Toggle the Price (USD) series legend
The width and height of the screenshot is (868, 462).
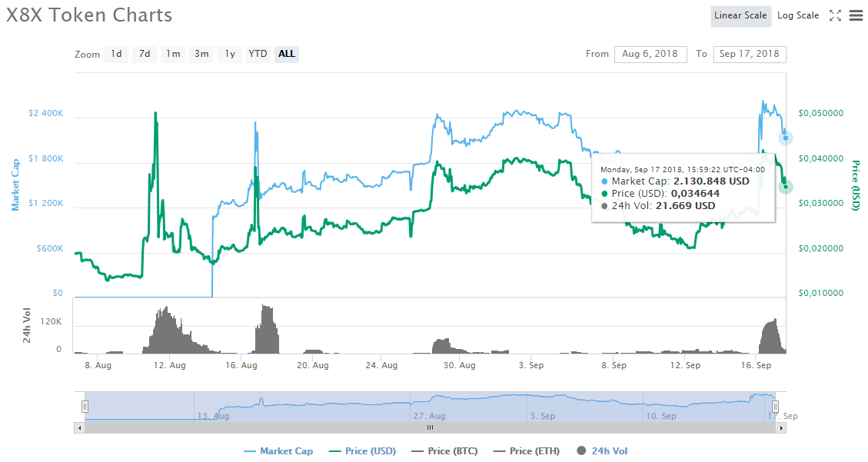(363, 451)
